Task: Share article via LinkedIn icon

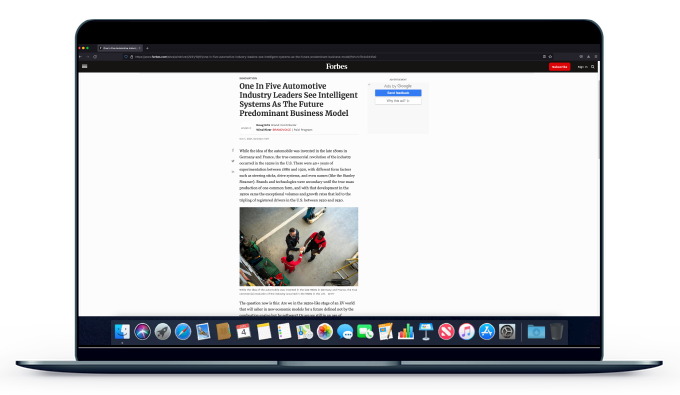Action: (233, 172)
